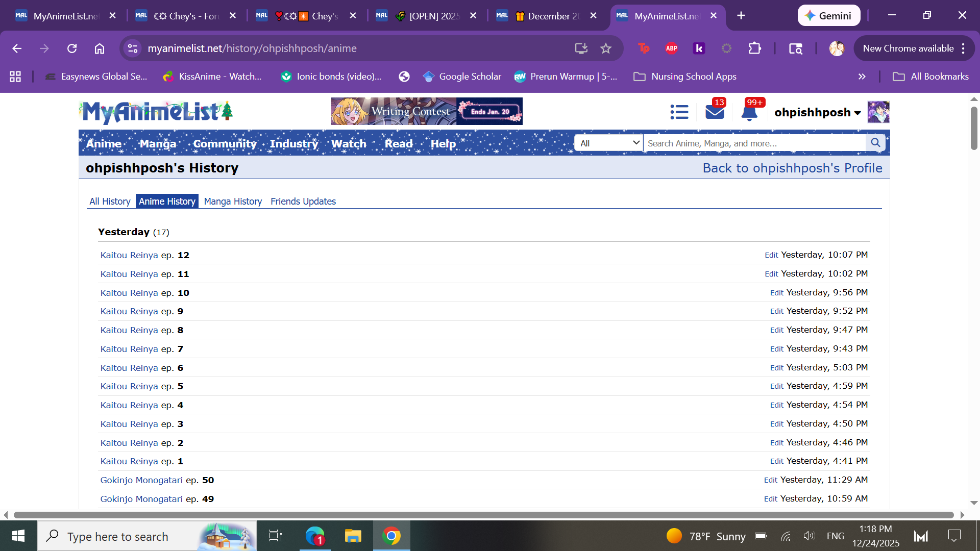Open the MAL list menu icon
Viewport: 980px width, 551px height.
[x=679, y=112]
